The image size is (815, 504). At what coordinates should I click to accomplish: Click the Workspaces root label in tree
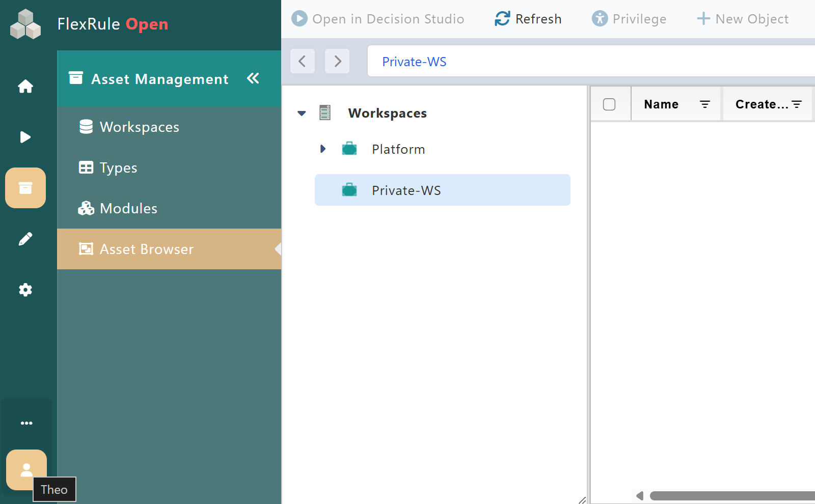pyautogui.click(x=388, y=113)
